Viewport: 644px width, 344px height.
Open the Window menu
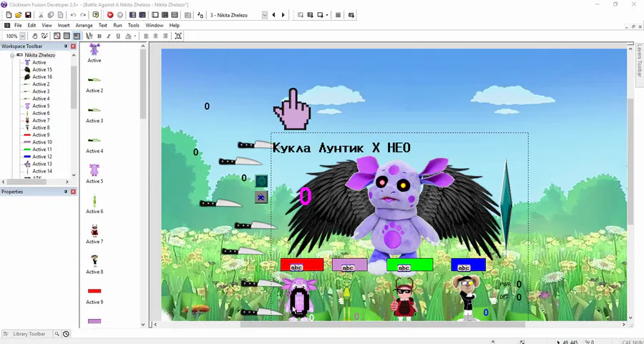pyautogui.click(x=155, y=25)
